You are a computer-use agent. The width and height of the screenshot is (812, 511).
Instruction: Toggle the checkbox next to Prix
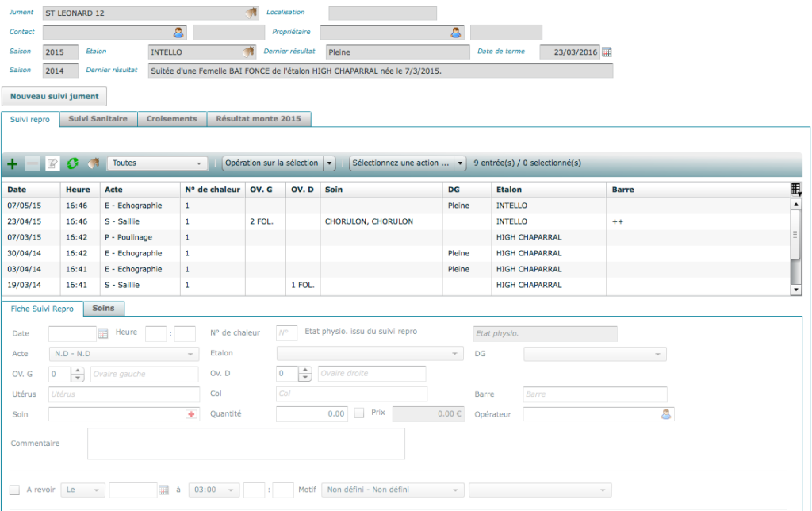359,413
